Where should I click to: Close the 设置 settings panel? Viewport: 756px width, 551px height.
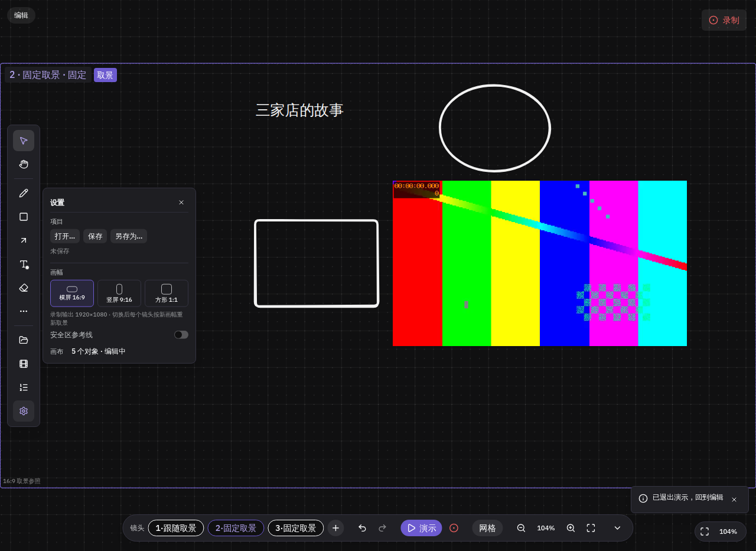tap(181, 203)
